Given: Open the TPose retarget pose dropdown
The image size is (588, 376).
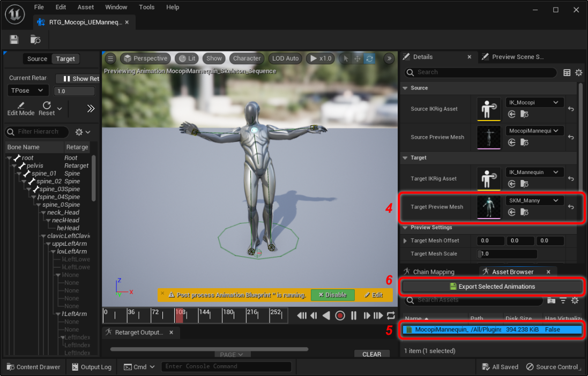Looking at the screenshot, I should coord(28,91).
